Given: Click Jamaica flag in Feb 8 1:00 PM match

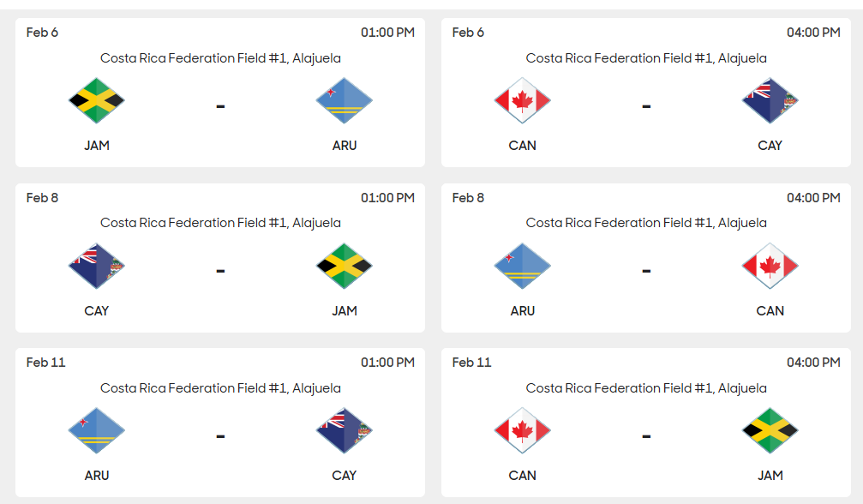Looking at the screenshot, I should click(x=344, y=267).
